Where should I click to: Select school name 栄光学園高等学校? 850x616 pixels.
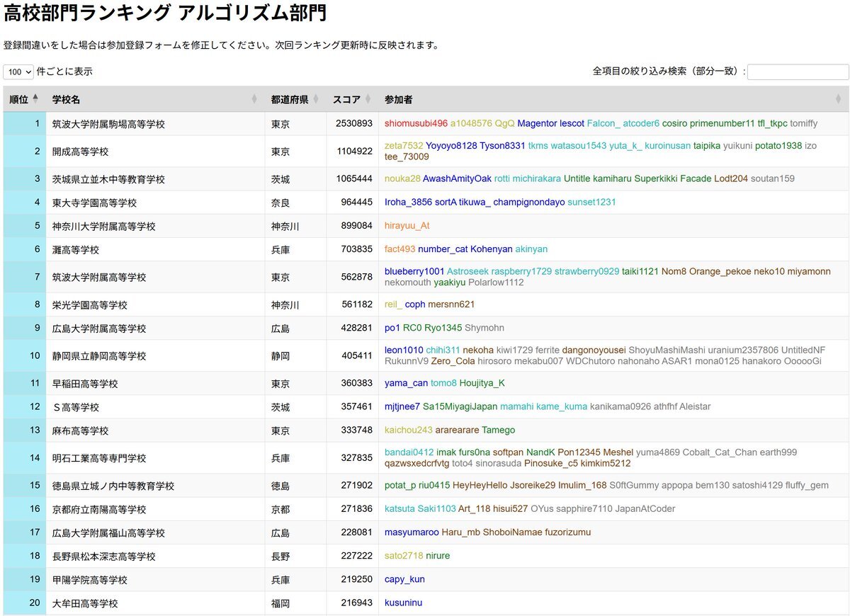(x=90, y=304)
